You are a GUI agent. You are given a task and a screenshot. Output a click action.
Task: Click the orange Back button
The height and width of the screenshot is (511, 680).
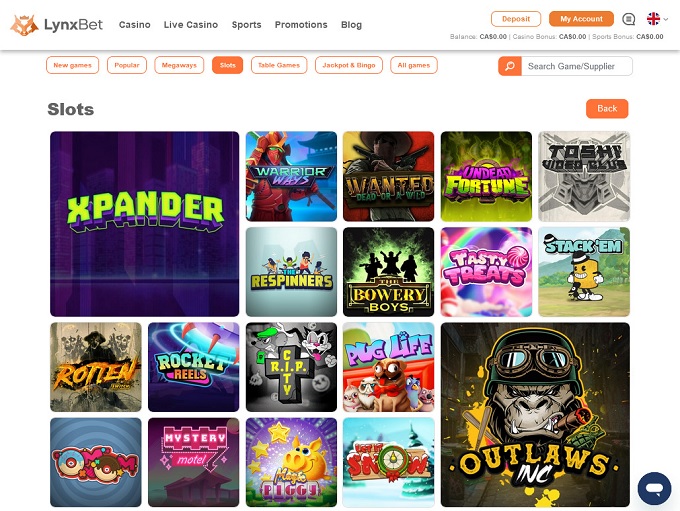point(607,108)
